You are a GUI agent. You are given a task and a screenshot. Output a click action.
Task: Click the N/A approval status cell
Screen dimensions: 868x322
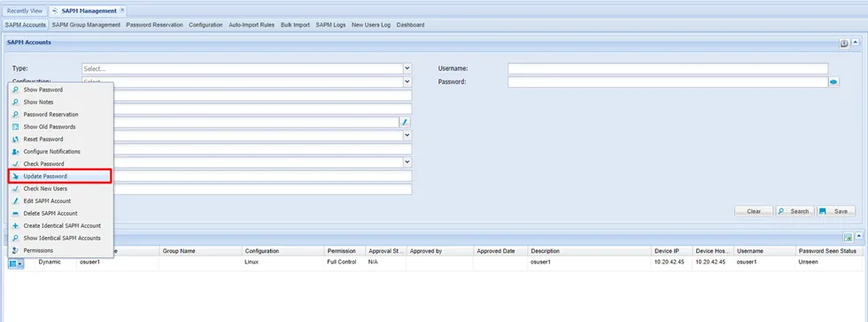373,263
